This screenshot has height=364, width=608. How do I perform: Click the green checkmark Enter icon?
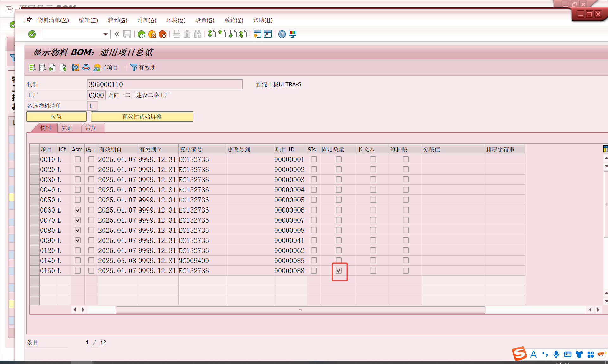click(32, 34)
